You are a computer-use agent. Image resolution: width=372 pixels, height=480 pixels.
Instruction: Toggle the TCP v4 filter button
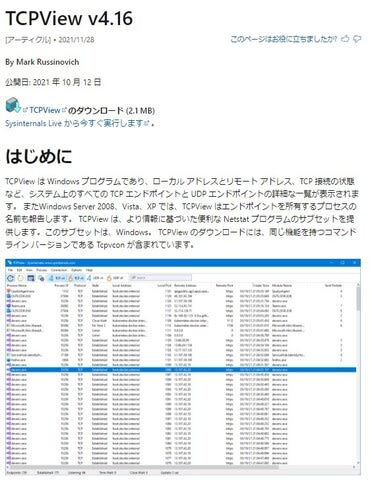58,278
